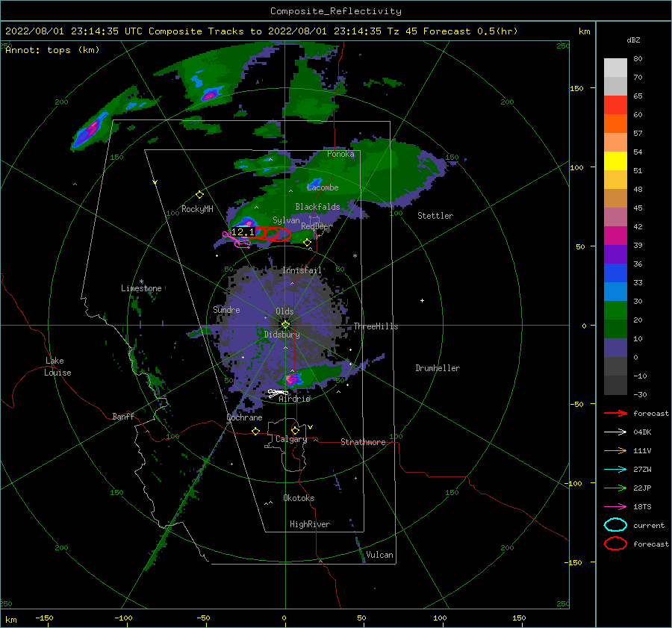Click the radar site marker below Olds
Viewport: 672px width, 628px height.
[x=285, y=325]
